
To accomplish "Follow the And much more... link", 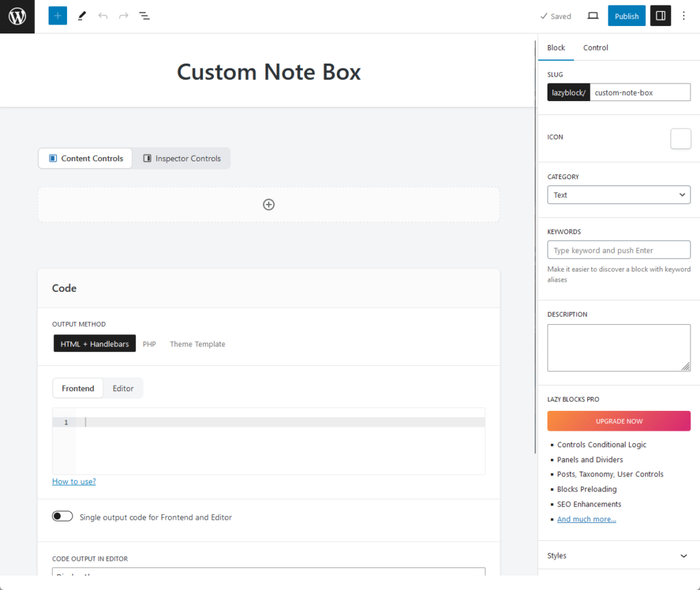I will point(586,519).
